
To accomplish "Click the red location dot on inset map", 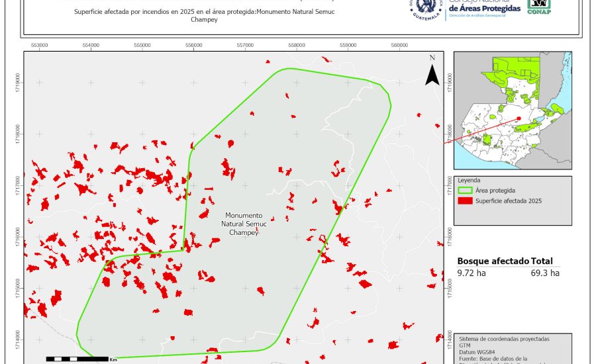I will 519,118.
